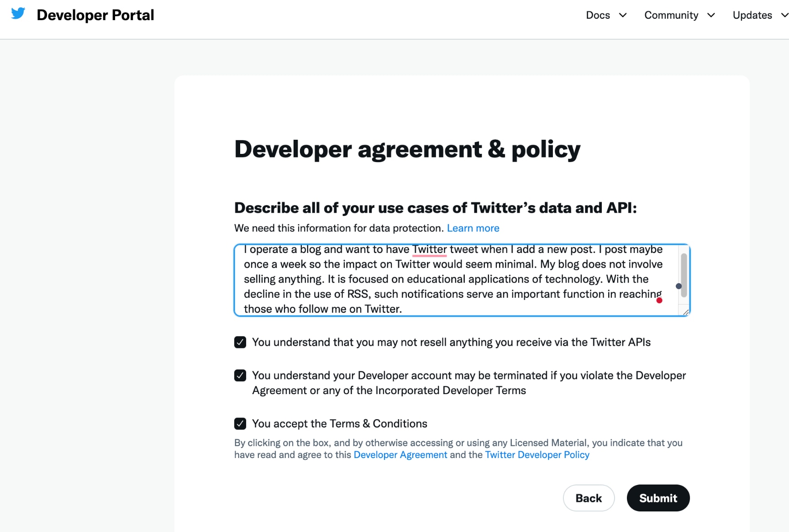Open the Developer Portal home title
Screen dimensions: 789x532
coord(95,15)
